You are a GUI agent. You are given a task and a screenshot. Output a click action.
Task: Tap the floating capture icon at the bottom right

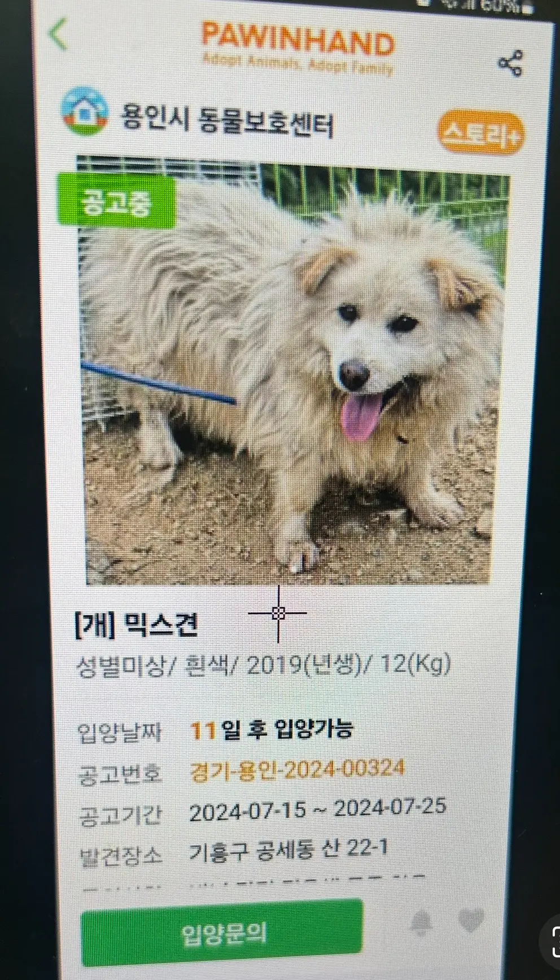pos(550,940)
